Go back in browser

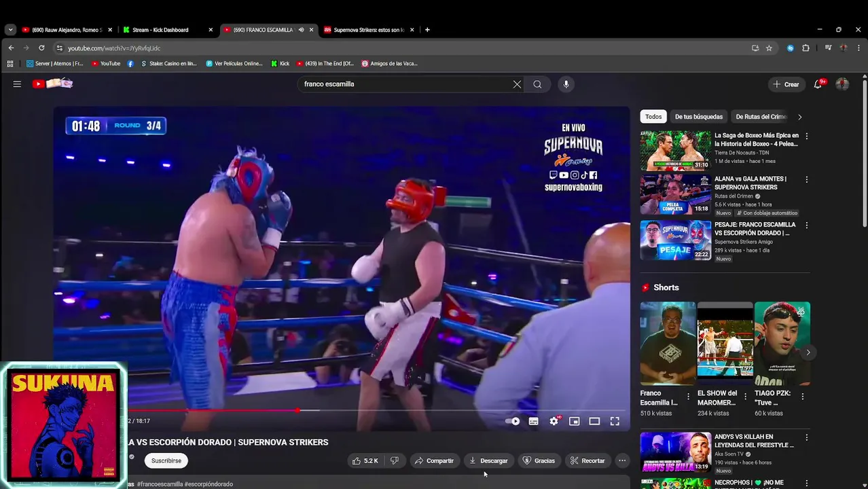point(11,48)
